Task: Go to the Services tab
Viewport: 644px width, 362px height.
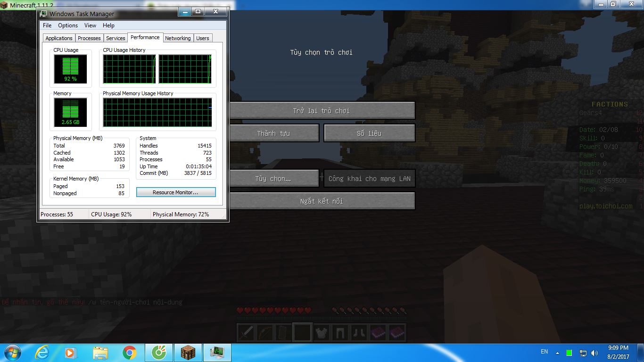Action: click(116, 38)
